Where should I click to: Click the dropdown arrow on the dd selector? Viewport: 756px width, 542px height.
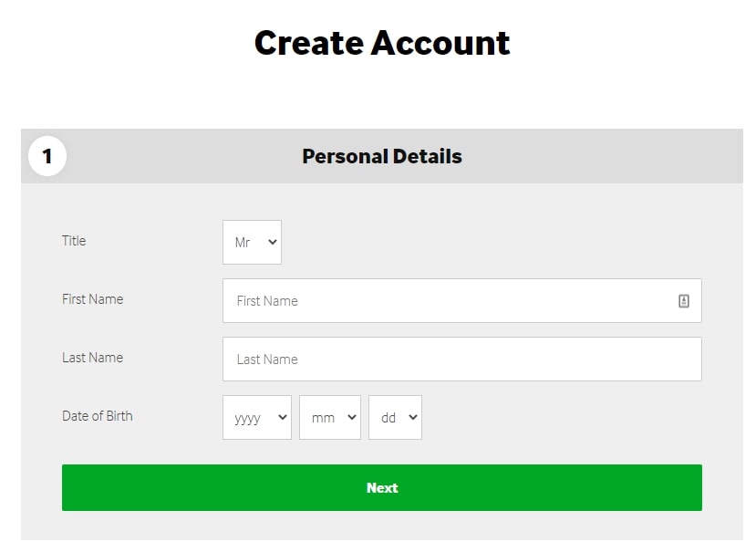click(x=412, y=417)
